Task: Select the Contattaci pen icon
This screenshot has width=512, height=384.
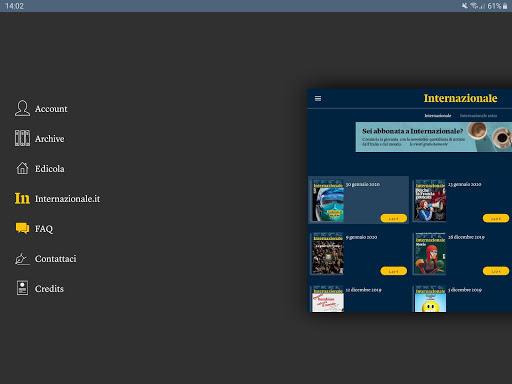Action: (x=22, y=259)
